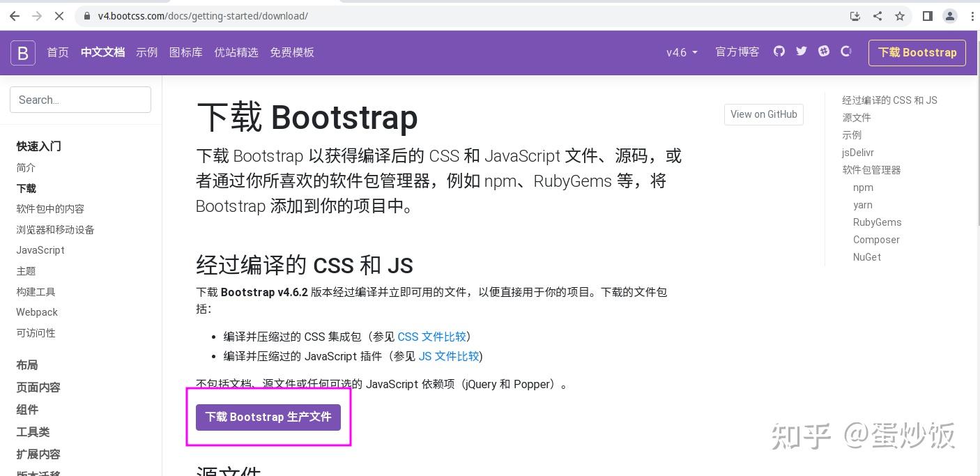Toggle the browser side panel icon

(928, 16)
